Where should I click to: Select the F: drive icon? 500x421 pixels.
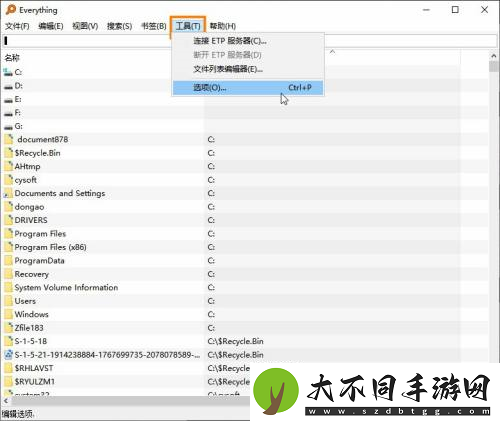(8, 113)
